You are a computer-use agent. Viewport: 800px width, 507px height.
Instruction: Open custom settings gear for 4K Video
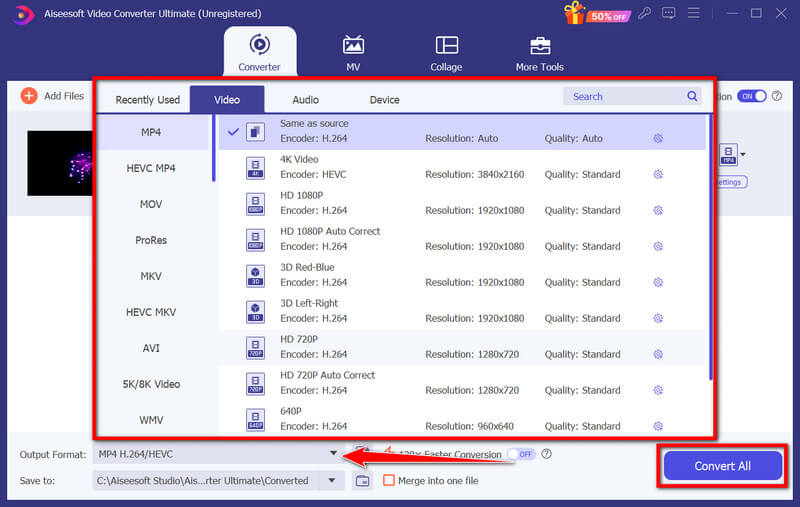point(658,174)
